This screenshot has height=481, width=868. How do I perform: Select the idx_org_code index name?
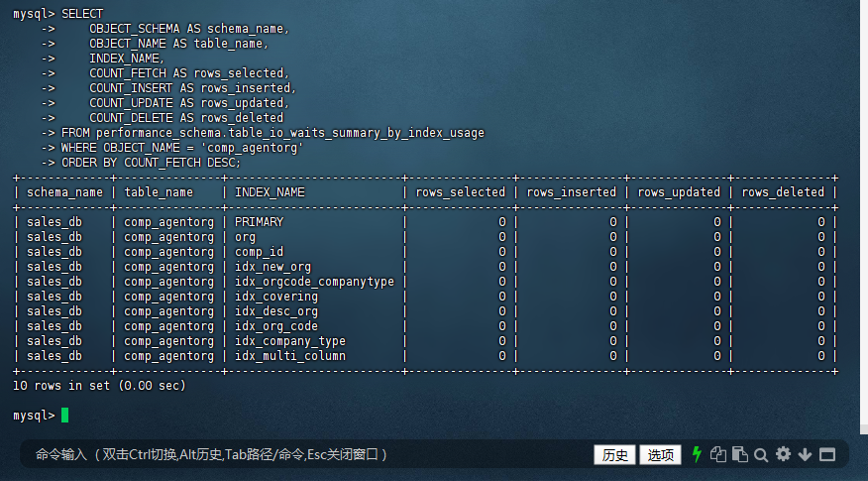click(x=276, y=326)
